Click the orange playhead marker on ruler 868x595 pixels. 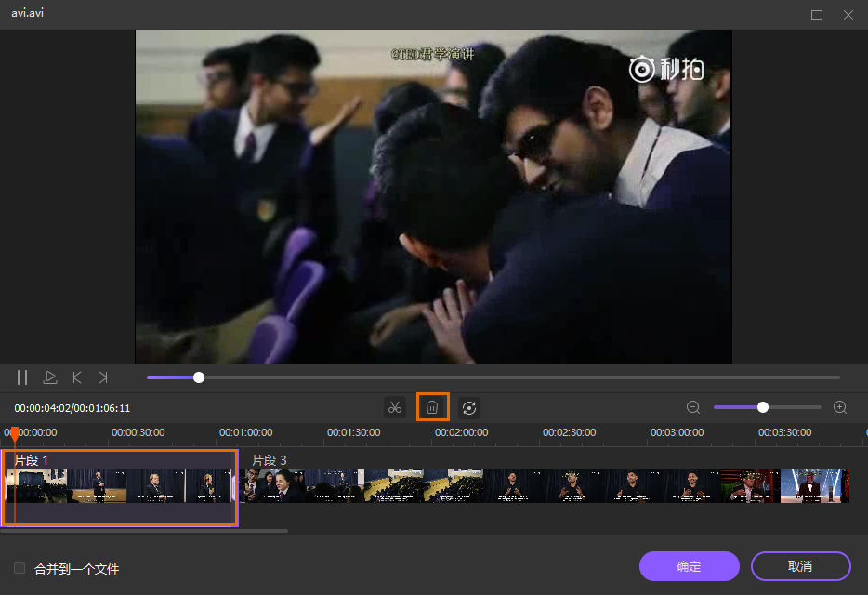(x=14, y=434)
